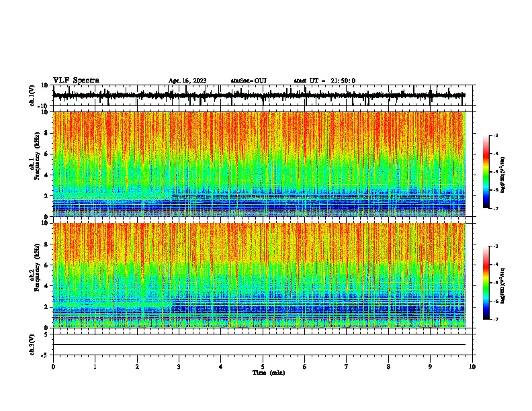The image size is (532, 411).
Task: Click tick label 7 on the Time axis
Action: (347, 366)
